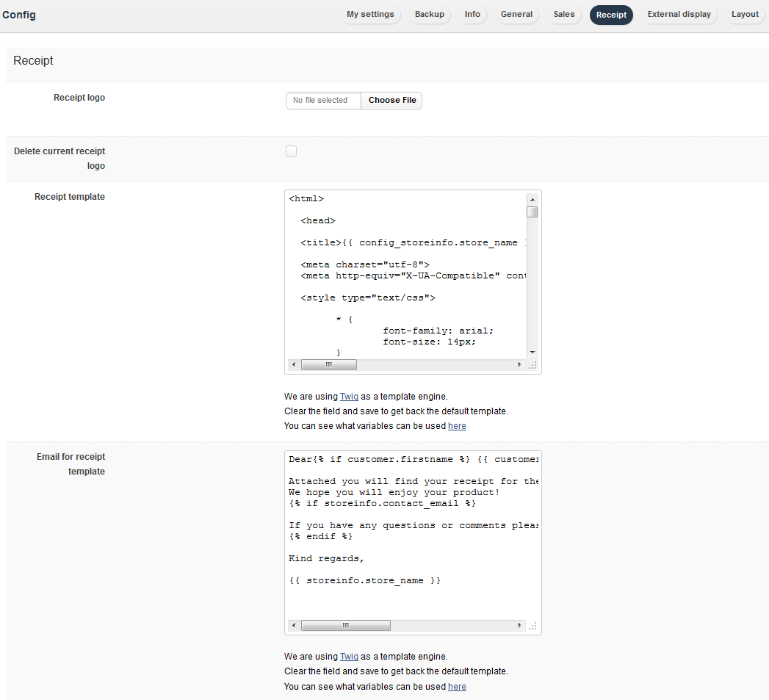This screenshot has width=769, height=700.
Task: Open the External display tab
Action: click(679, 15)
